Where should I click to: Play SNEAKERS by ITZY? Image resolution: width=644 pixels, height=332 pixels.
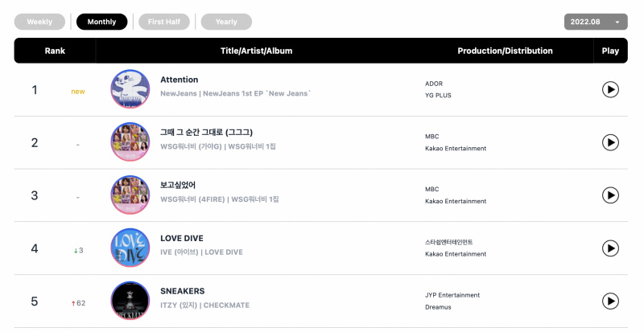click(610, 301)
